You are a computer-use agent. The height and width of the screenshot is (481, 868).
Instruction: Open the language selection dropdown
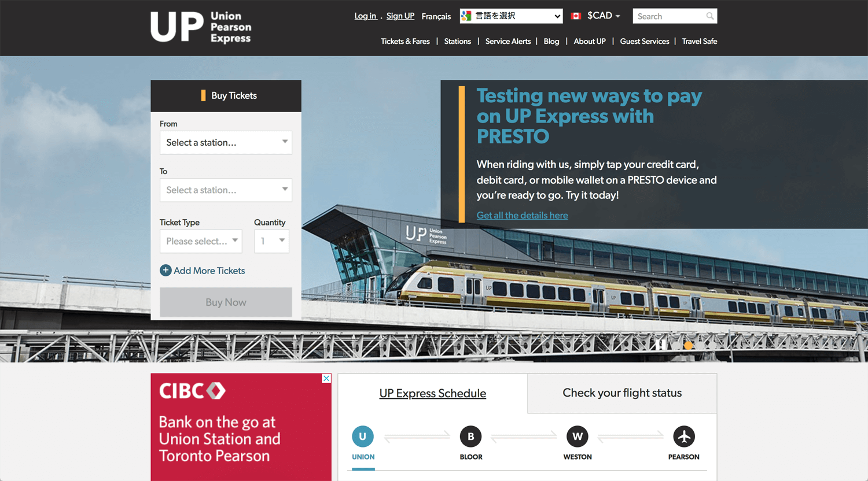pos(511,16)
